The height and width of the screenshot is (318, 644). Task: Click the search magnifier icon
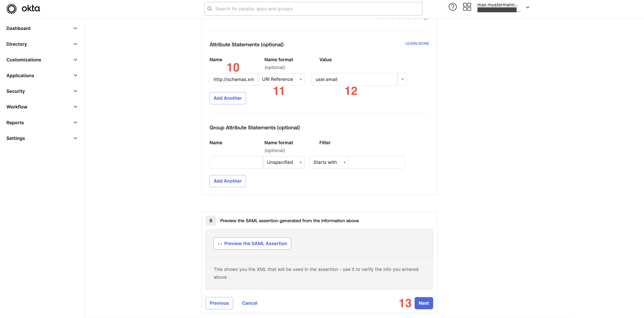click(x=210, y=9)
